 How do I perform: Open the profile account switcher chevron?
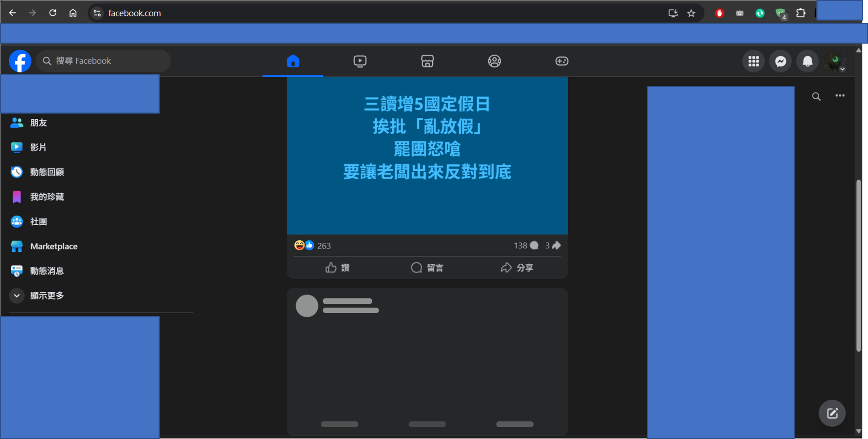coord(842,69)
